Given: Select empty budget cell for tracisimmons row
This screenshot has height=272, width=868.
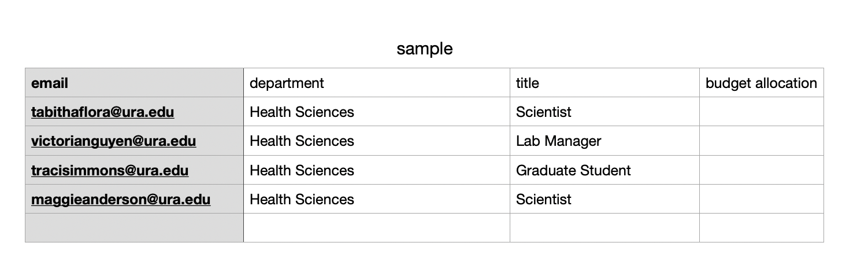Looking at the screenshot, I should pos(762,170).
